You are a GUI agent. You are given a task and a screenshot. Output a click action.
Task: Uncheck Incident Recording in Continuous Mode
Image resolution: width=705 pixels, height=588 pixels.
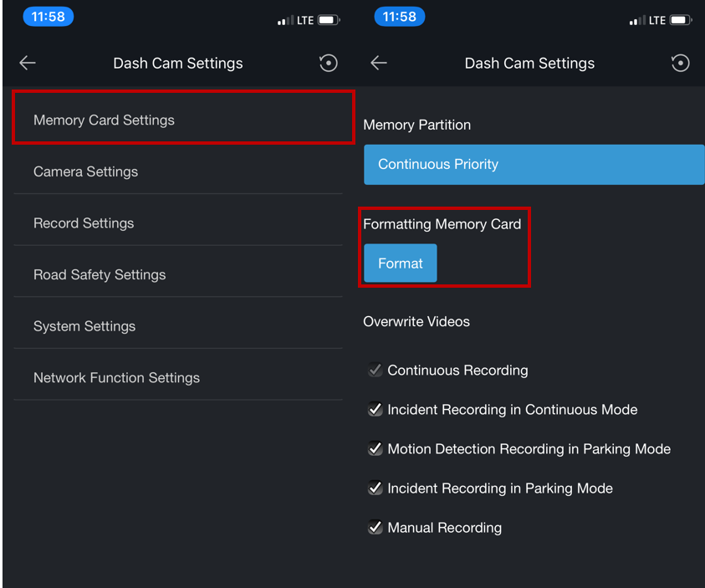[375, 410]
